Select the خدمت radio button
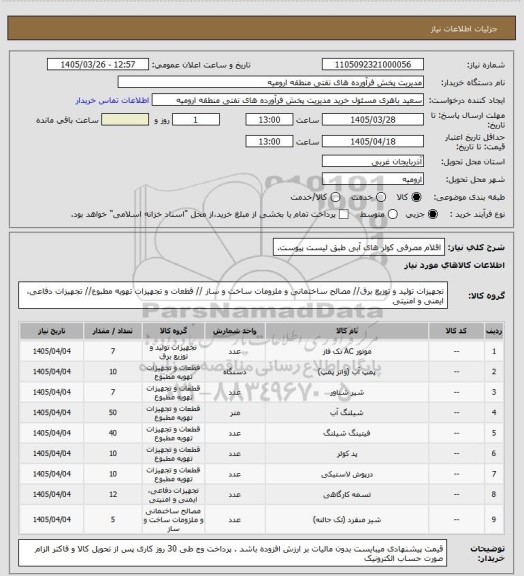 [x=381, y=197]
